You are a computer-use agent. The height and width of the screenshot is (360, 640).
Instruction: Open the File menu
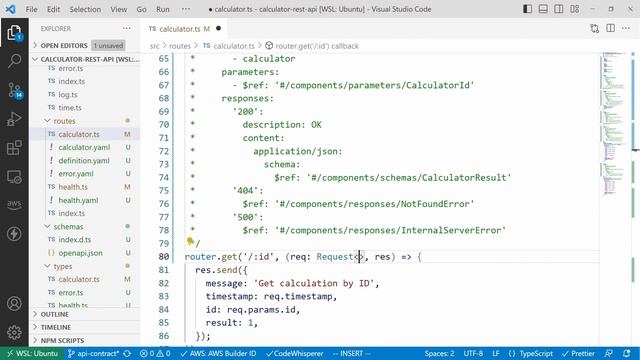(31, 9)
